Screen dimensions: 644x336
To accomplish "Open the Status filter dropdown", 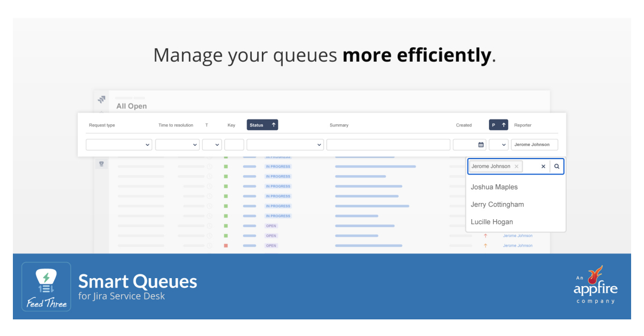I will [286, 145].
